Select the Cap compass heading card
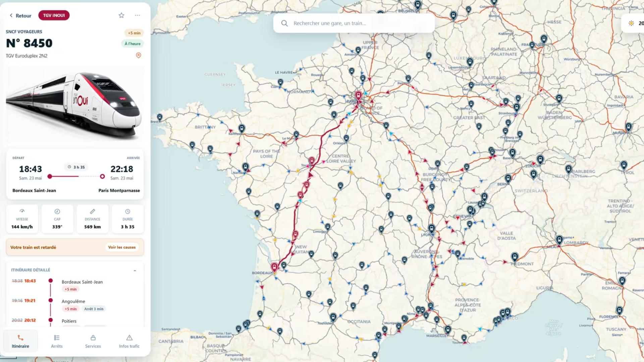The width and height of the screenshot is (644, 362). pyautogui.click(x=57, y=219)
